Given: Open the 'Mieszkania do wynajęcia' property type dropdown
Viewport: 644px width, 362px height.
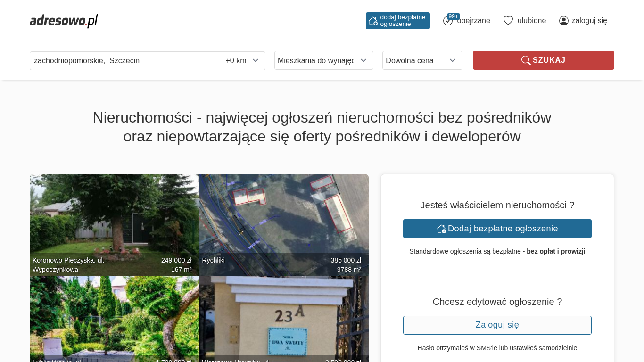Looking at the screenshot, I should click(x=323, y=60).
